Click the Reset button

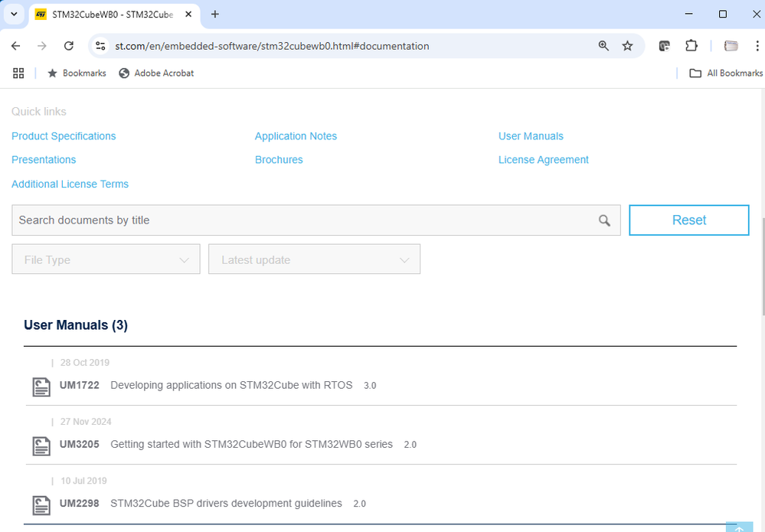[689, 220]
